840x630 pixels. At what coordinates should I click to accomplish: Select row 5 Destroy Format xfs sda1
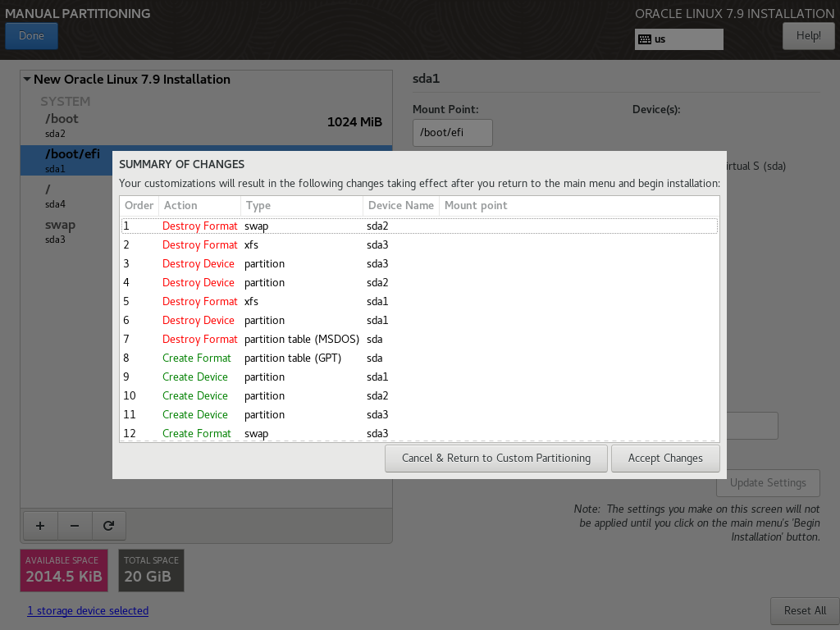[x=419, y=302]
